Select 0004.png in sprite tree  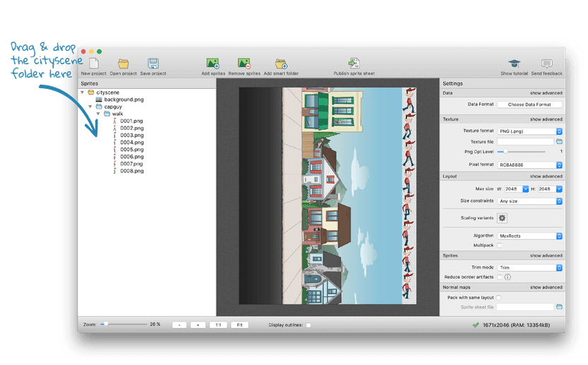pos(131,142)
